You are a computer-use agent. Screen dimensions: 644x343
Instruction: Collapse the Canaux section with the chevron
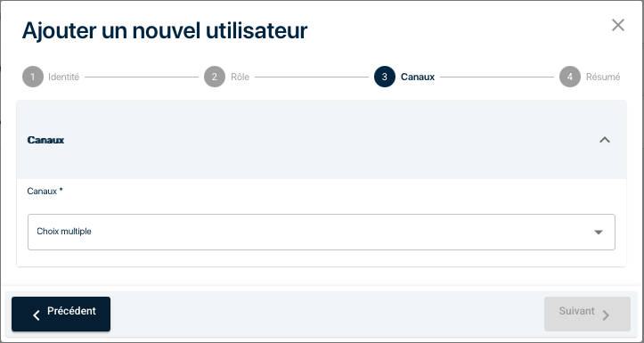(x=605, y=140)
